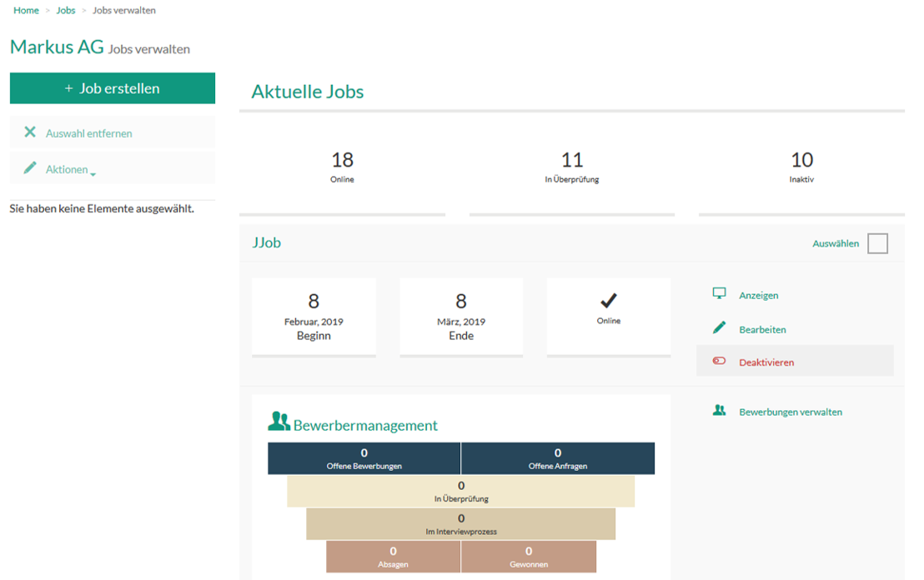Viewport: 924px width, 580px height.
Task: Click the Beginn date card
Action: coord(314,317)
